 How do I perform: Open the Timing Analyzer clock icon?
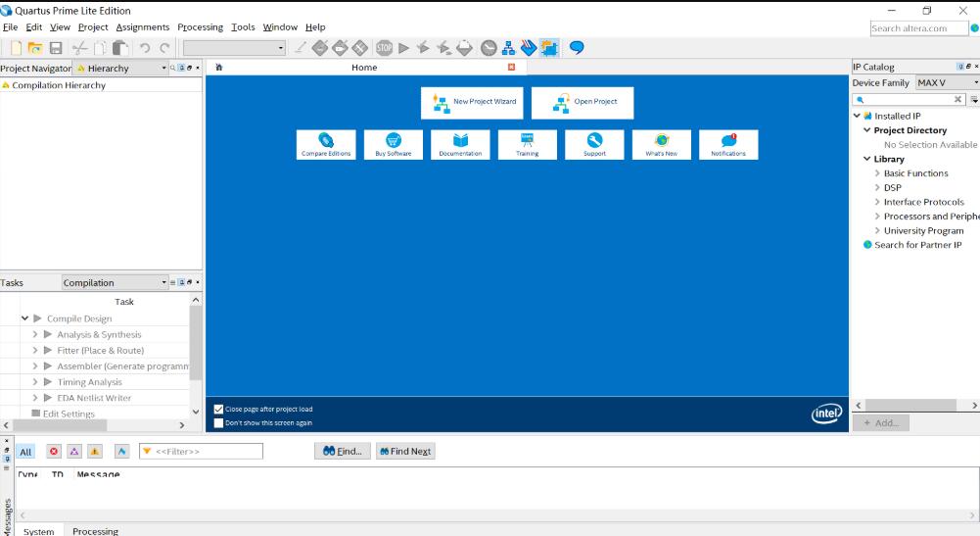point(489,48)
